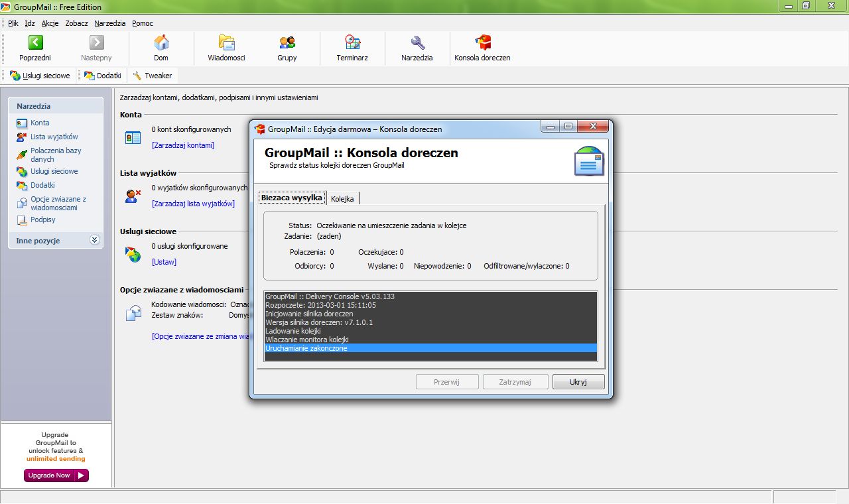
Task: Open the Konsola doreczen toolbar icon
Action: tap(482, 42)
